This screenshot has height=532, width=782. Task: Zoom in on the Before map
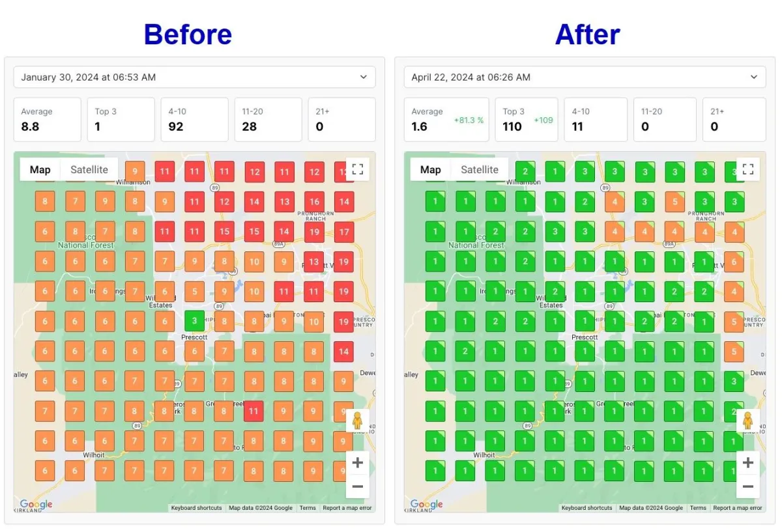point(357,463)
